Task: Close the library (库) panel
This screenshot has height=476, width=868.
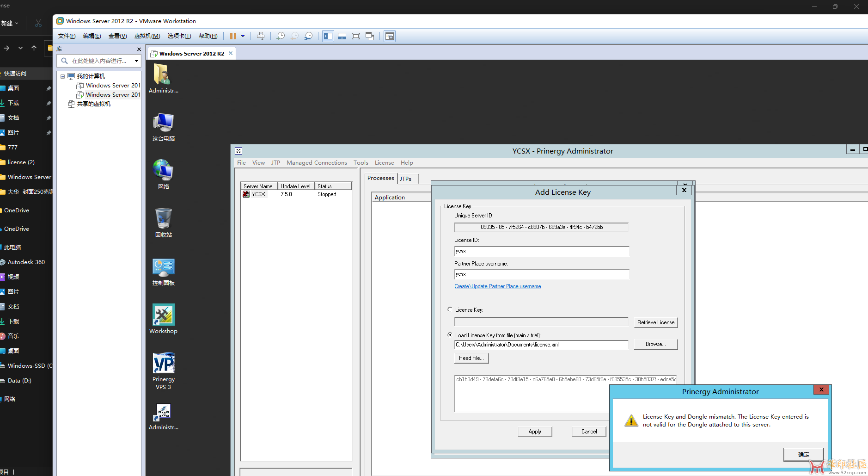Action: click(x=139, y=49)
